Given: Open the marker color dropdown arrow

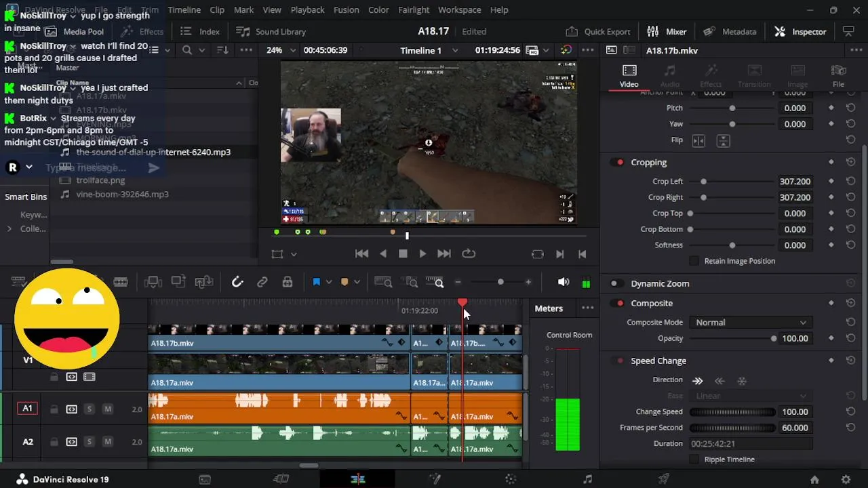Looking at the screenshot, I should click(x=357, y=282).
